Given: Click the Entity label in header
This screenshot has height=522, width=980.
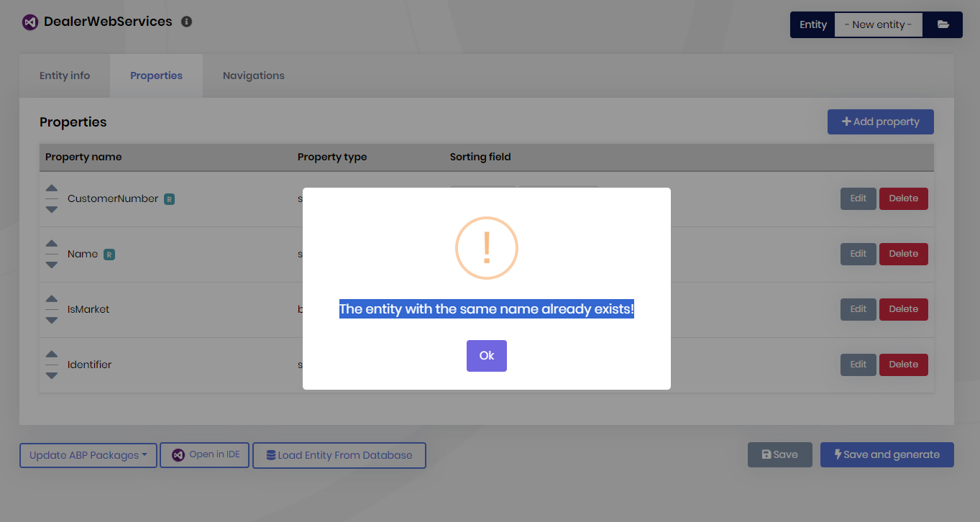Looking at the screenshot, I should point(813,24).
